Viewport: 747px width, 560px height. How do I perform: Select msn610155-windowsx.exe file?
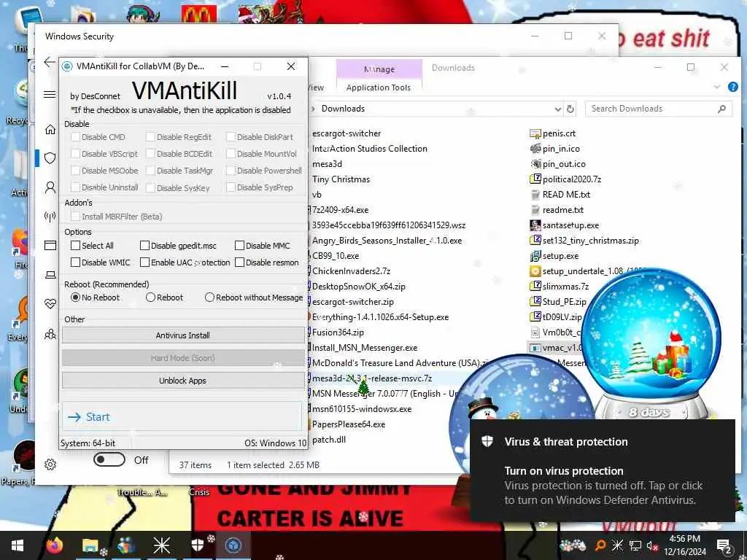click(362, 409)
